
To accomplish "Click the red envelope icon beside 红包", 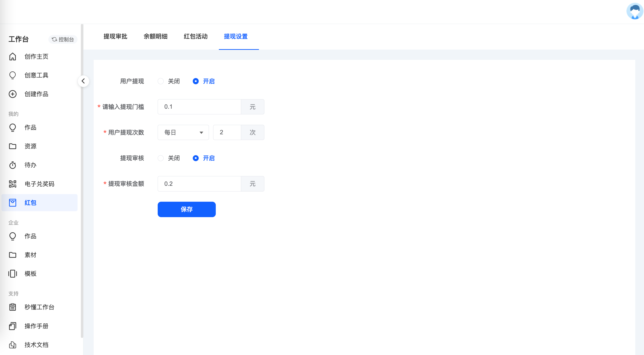I will click(13, 203).
